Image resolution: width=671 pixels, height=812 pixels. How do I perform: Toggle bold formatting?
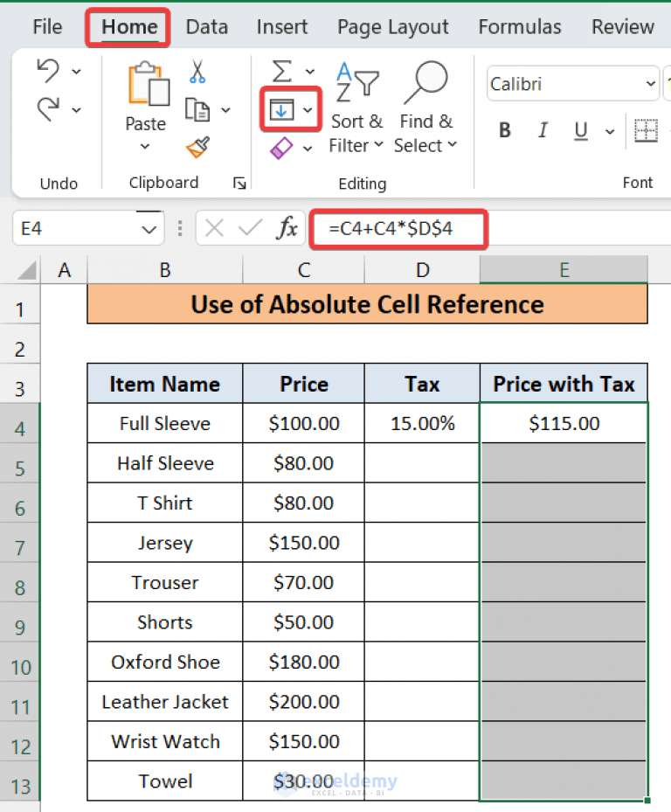tap(504, 129)
